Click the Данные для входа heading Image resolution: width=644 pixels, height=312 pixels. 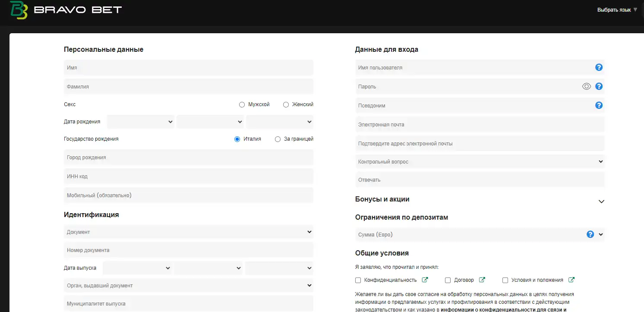pyautogui.click(x=386, y=49)
